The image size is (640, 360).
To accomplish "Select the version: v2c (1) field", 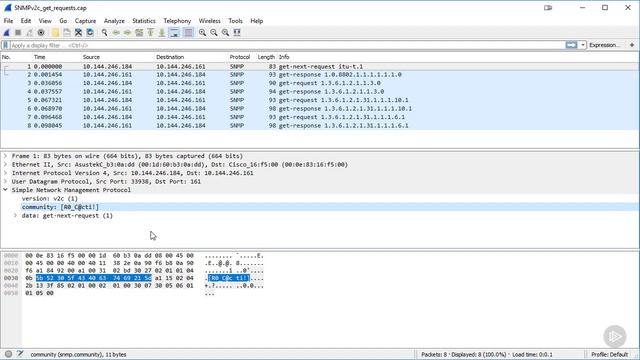I will [x=50, y=199].
